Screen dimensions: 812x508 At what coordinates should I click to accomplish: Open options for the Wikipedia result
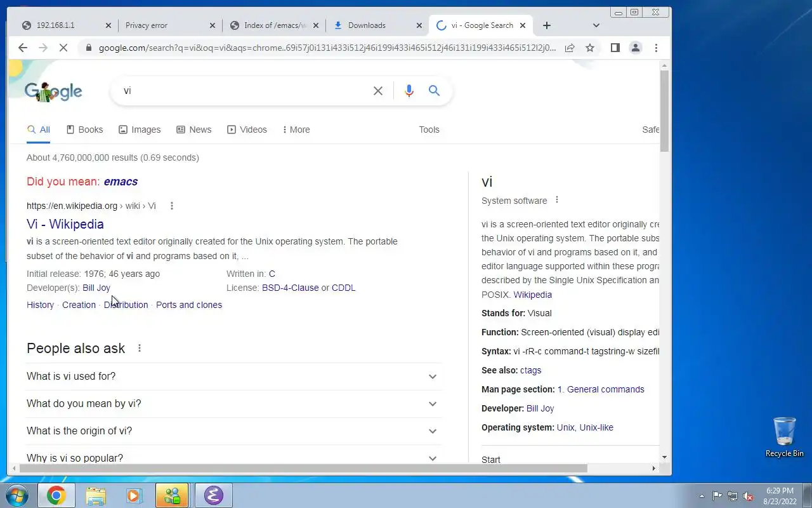click(171, 206)
